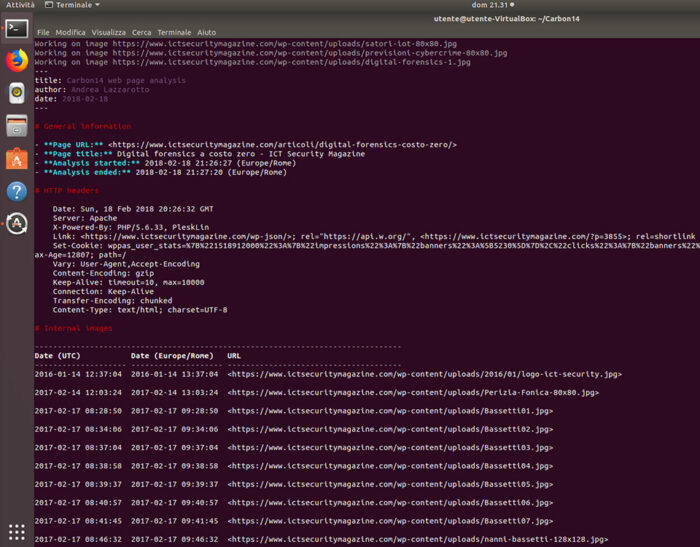Open Software Updater dock icon
700x547 pixels.
coord(17,223)
